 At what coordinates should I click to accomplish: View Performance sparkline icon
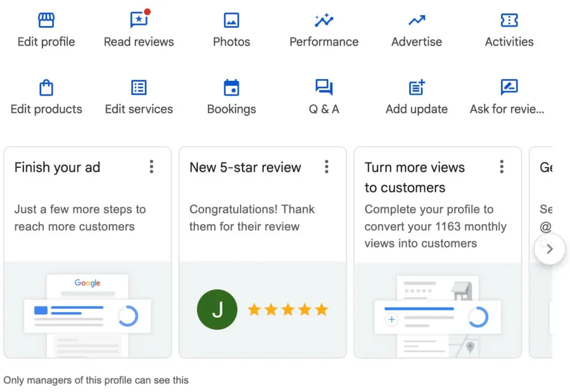tap(324, 20)
